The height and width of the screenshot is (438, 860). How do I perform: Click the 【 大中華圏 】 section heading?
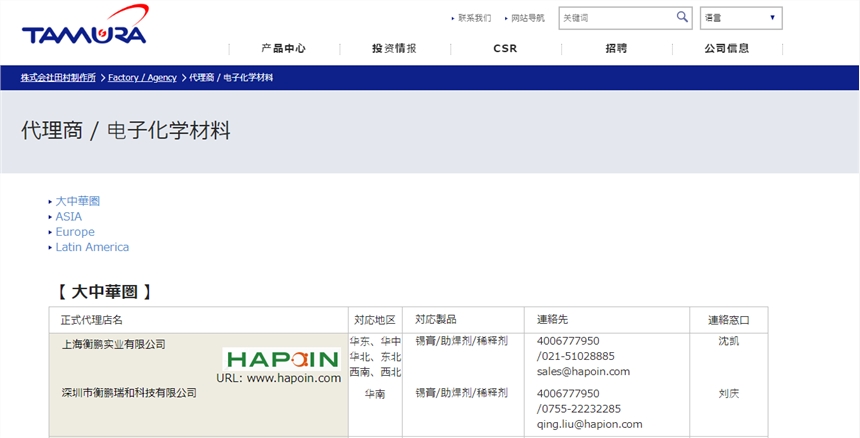(104, 292)
